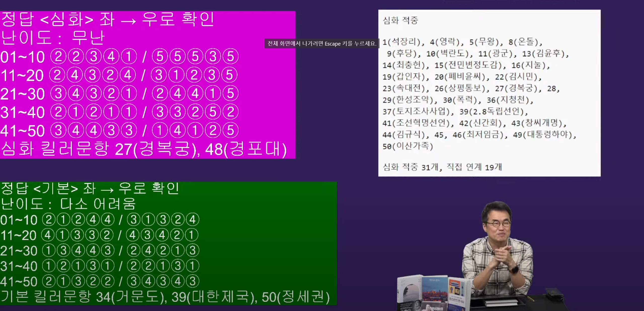Screen dimensions: 644x311
Task: Click '심화 적중 31개, 직접 연계 19개' summary
Action: pyautogui.click(x=442, y=167)
